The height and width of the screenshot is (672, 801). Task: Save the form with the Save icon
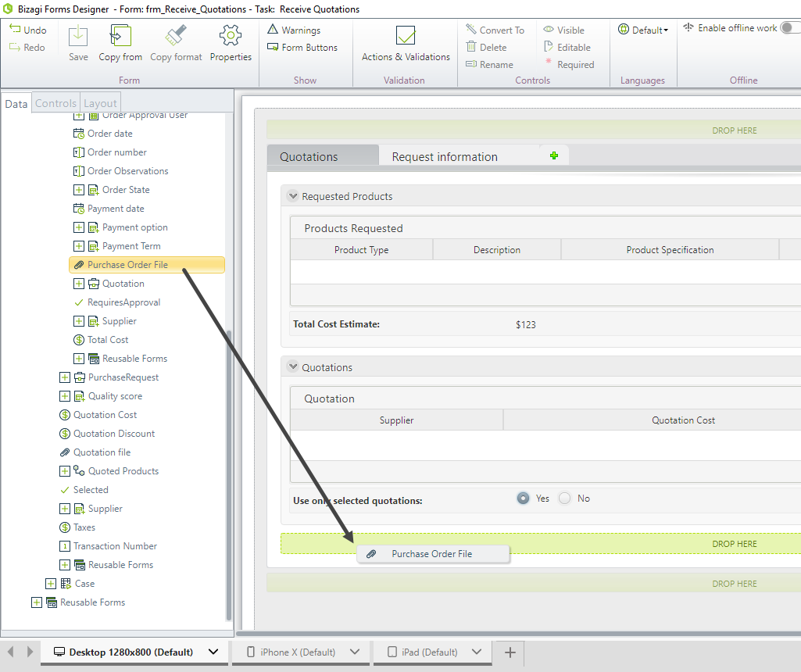78,36
